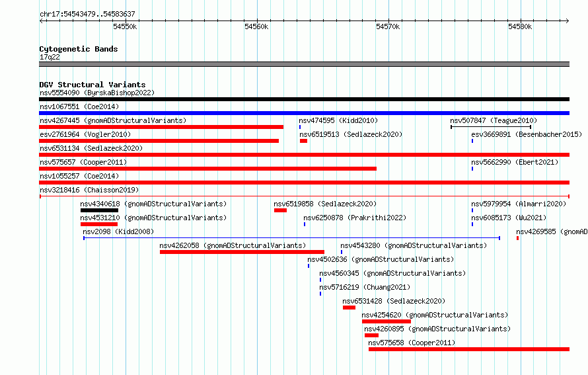Click the red nsv4267445 variant bar
The width and height of the screenshot is (588, 375).
pyautogui.click(x=161, y=127)
